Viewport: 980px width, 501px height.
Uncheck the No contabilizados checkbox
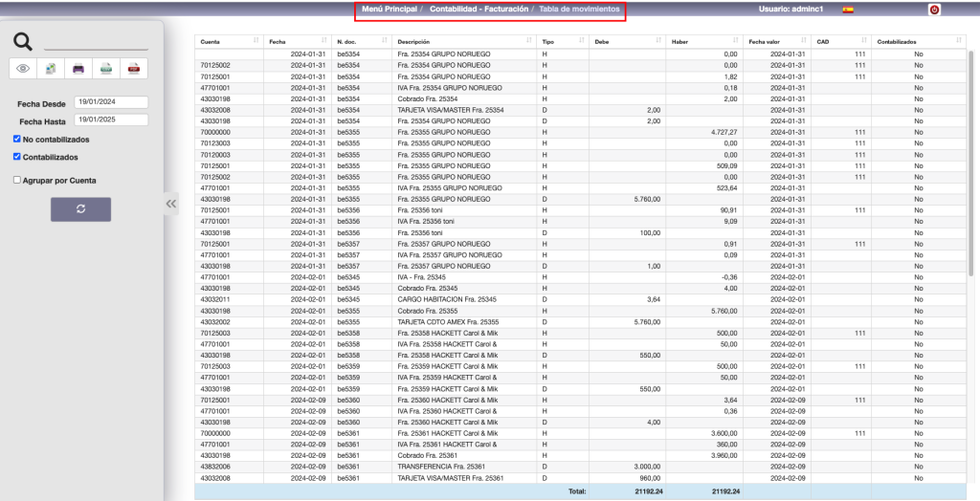click(x=17, y=139)
